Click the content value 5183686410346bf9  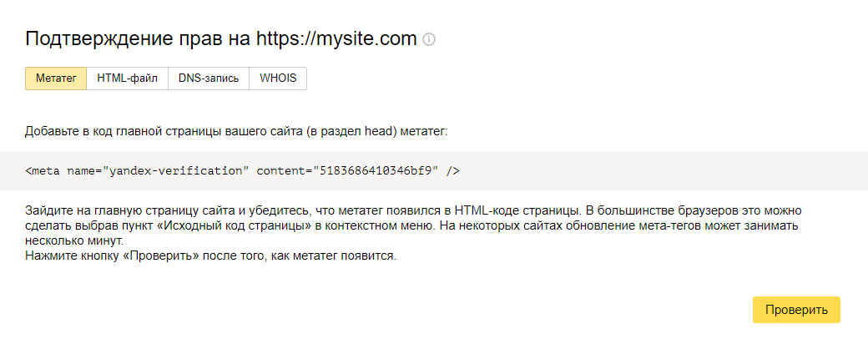(376, 170)
